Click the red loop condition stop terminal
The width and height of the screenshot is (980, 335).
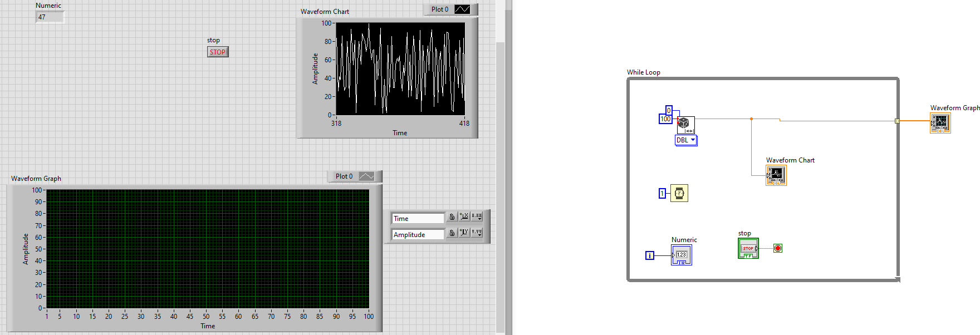point(778,248)
